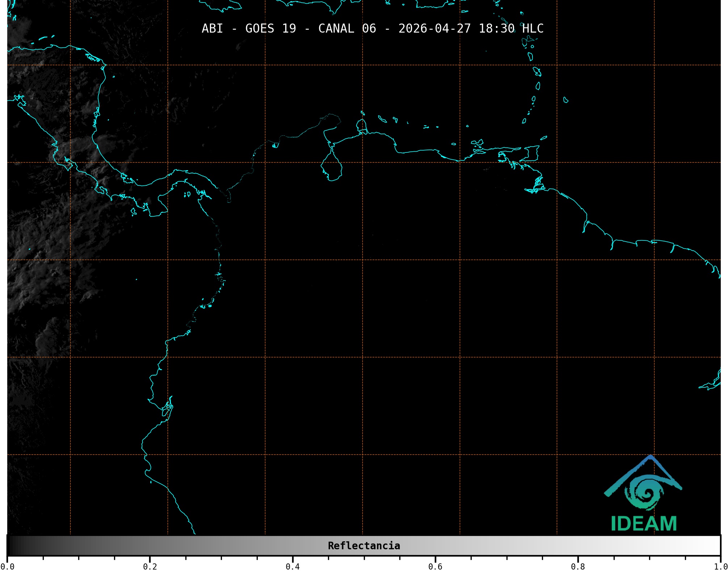
Task: Click the 2026-04-27 date in the title
Action: (x=434, y=28)
